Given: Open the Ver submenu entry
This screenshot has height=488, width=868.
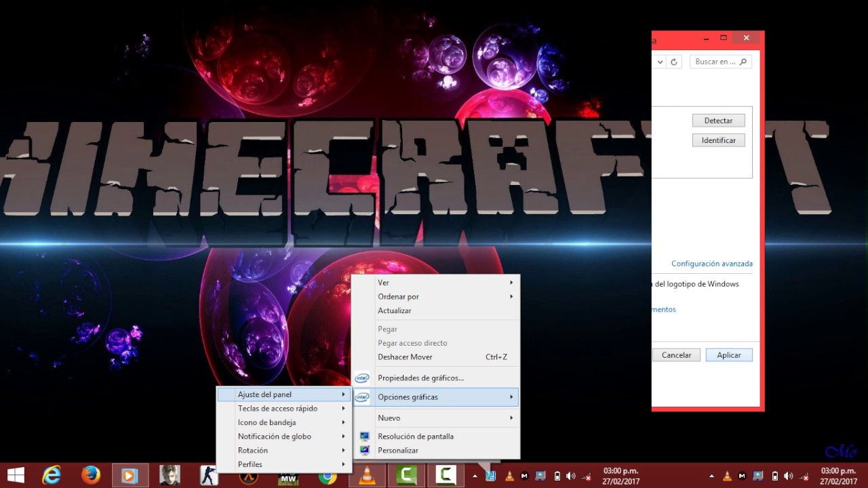Looking at the screenshot, I should point(435,283).
